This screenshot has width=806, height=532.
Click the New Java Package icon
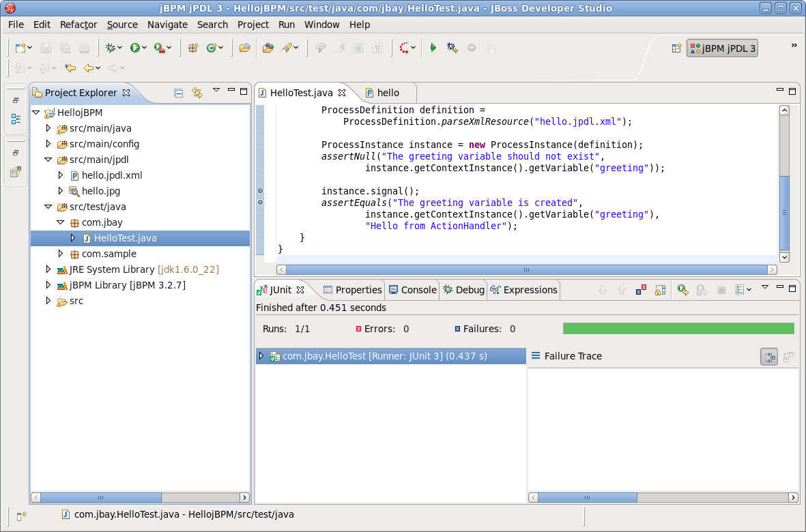coord(192,48)
